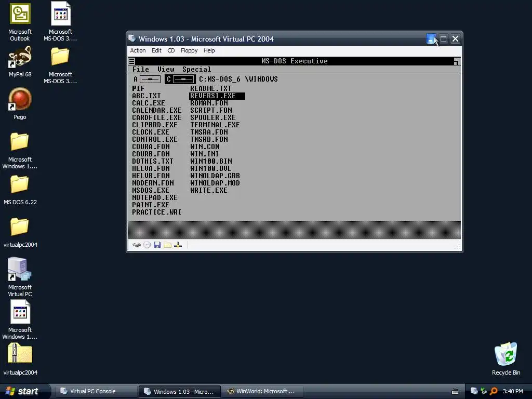This screenshot has width=532, height=399.
Task: Click the shared folder status icon
Action: tap(168, 245)
